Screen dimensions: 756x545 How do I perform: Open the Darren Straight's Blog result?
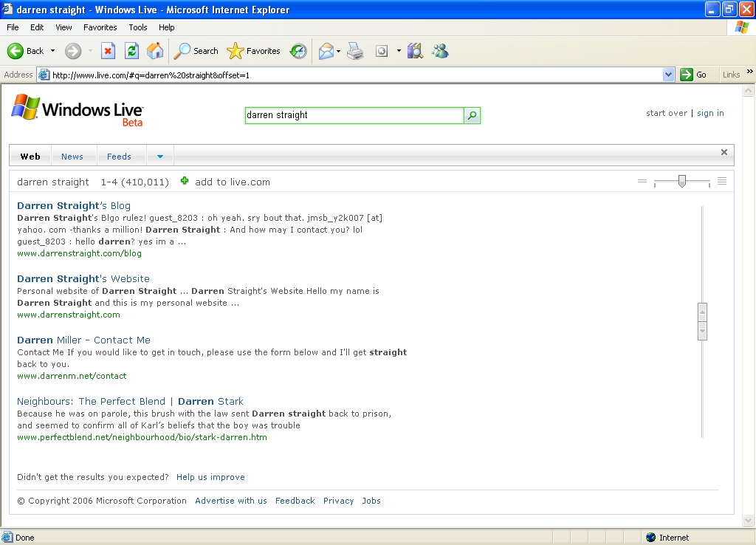(x=74, y=205)
